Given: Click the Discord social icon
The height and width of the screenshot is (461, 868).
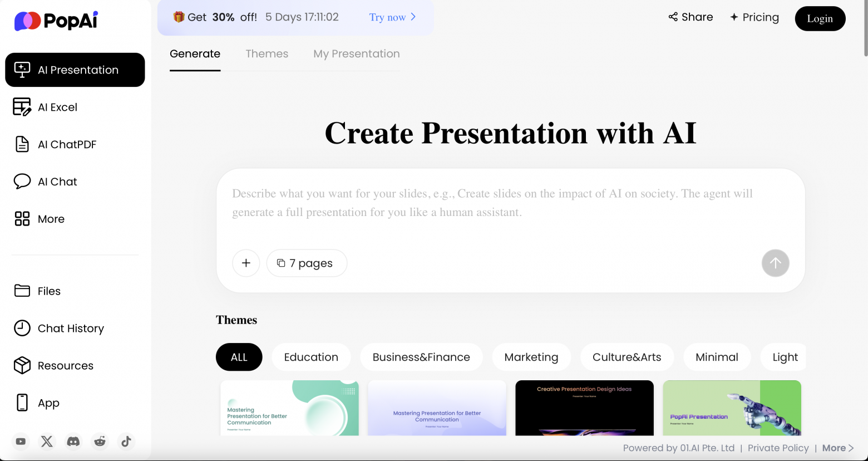Looking at the screenshot, I should pyautogui.click(x=73, y=442).
